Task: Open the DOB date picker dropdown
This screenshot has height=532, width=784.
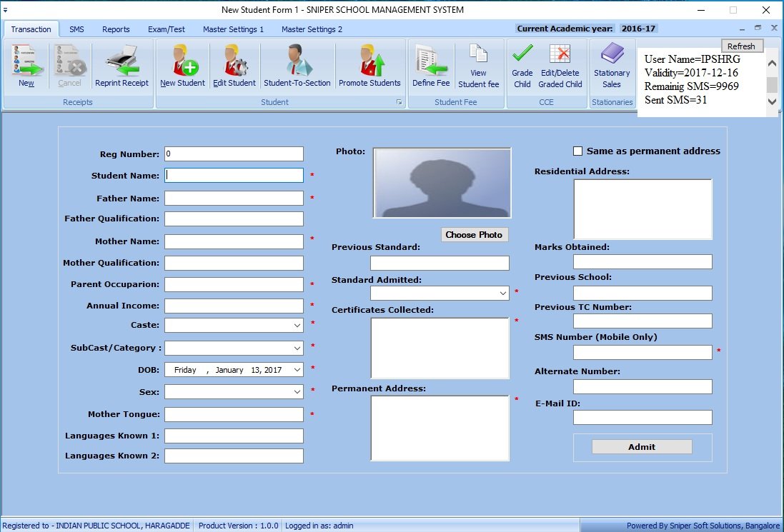Action: (x=297, y=370)
